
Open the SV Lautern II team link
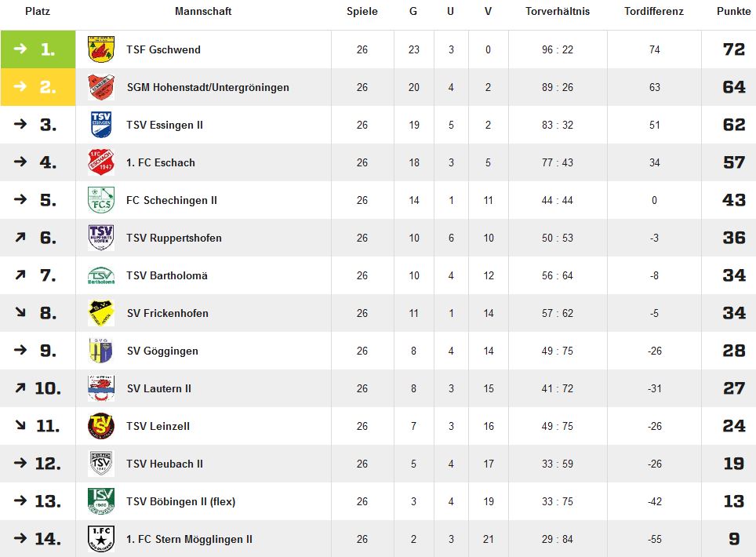click(x=159, y=388)
